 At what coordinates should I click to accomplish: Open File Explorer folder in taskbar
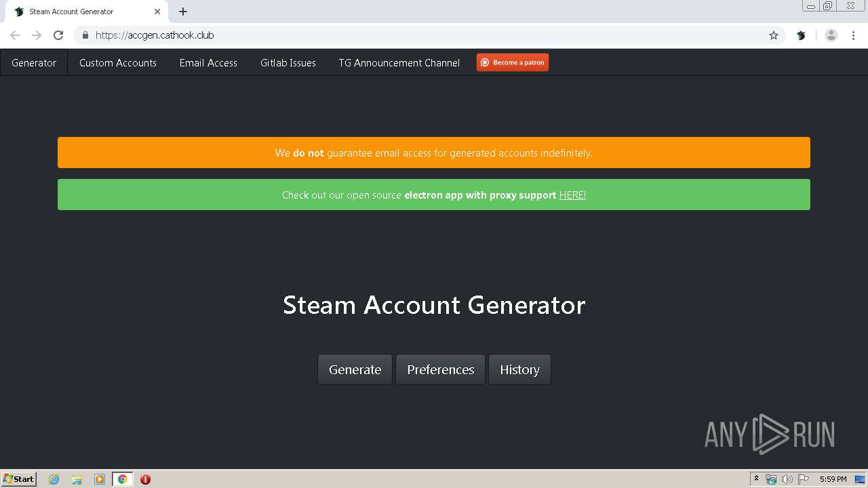point(77,479)
